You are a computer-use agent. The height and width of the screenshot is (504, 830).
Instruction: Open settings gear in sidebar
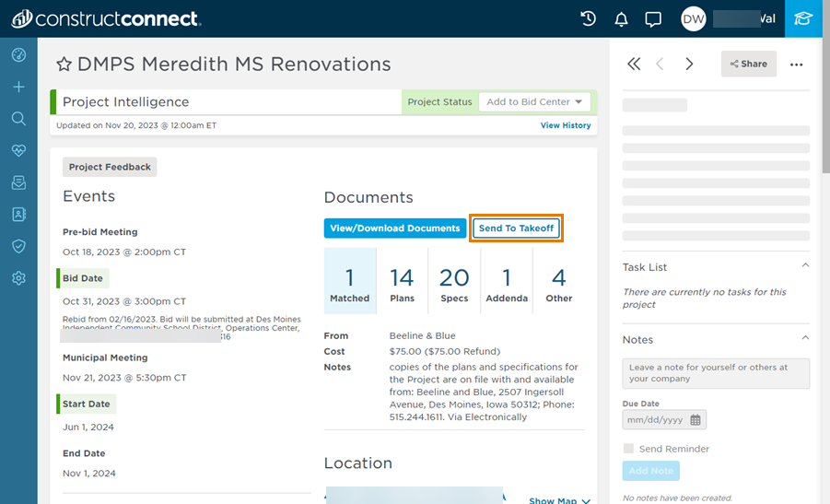coord(18,278)
